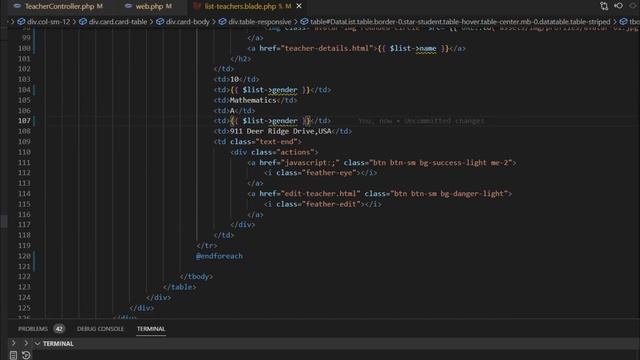Click the first chevron left of the TERMINAL header

13,343
